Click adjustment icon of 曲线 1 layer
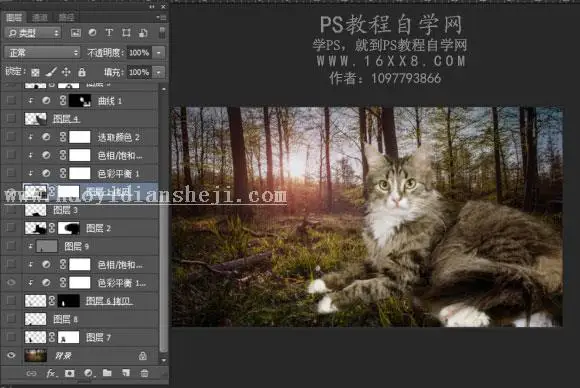Viewport: 580px width, 388px height. click(x=46, y=101)
